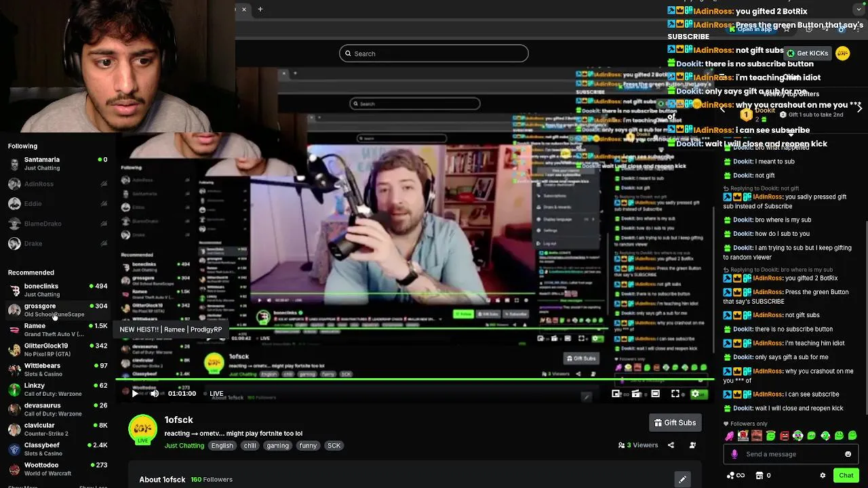Open GlitterGlock19 recommended channel
Viewport: 868px width, 488px height.
pos(57,350)
